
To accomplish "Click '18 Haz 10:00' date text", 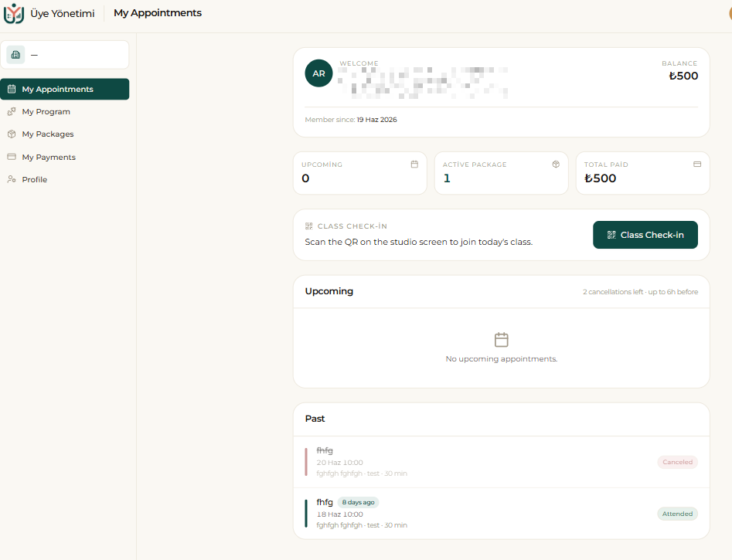I will 340,514.
